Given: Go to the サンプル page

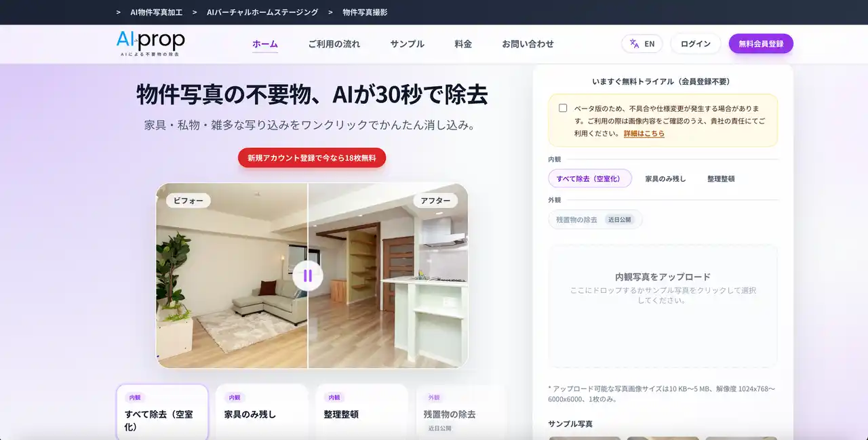Looking at the screenshot, I should pyautogui.click(x=407, y=44).
